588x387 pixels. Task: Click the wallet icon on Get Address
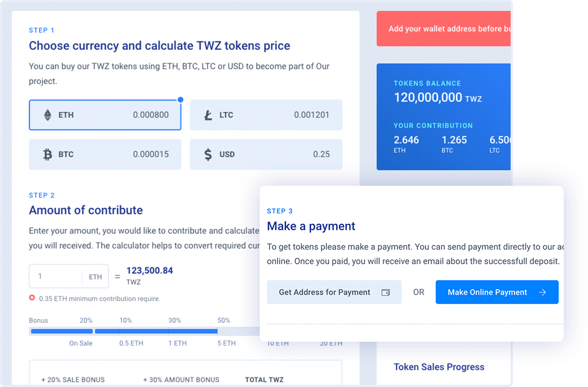click(386, 292)
